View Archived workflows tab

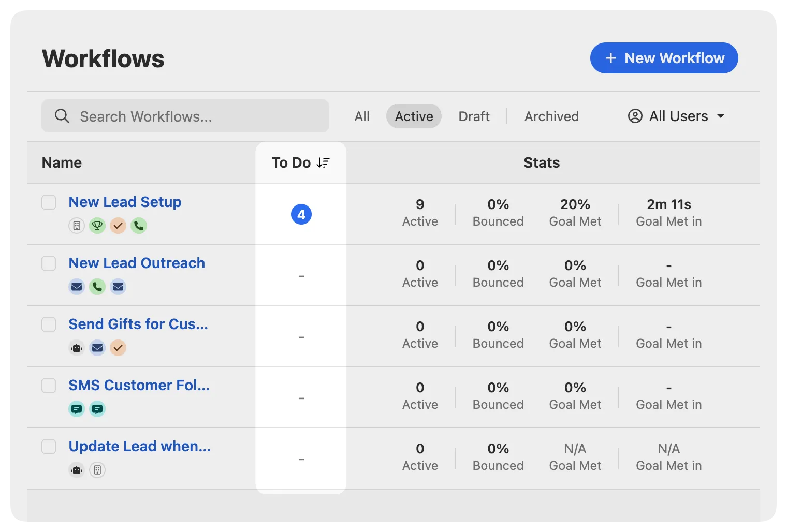click(551, 116)
